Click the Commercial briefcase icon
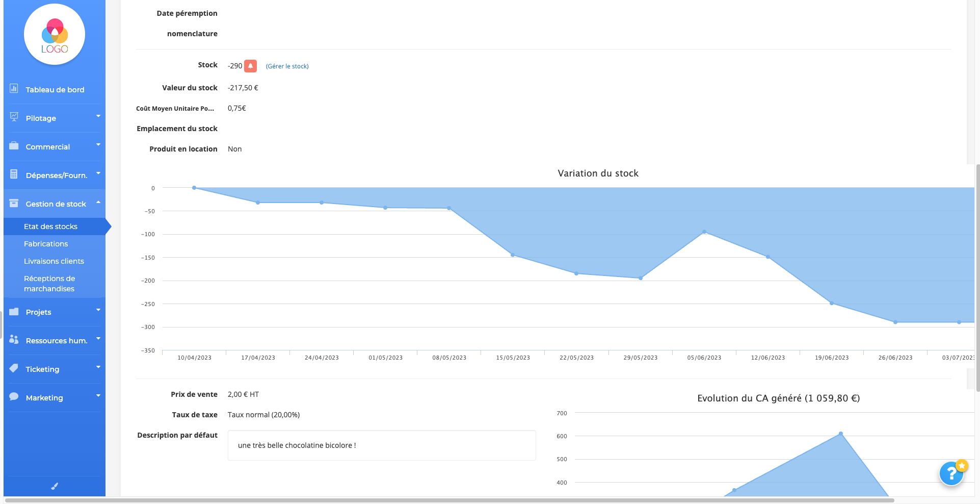The height and width of the screenshot is (504, 980). (14, 146)
